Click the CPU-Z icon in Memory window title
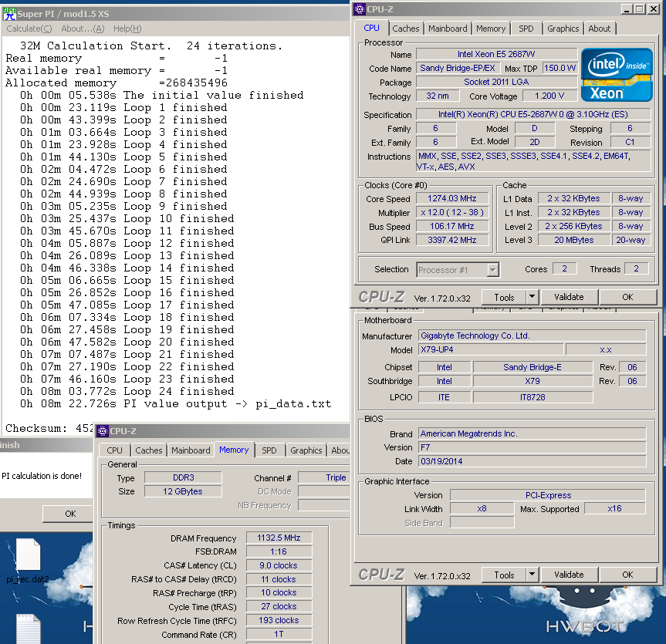666x644 pixels. point(103,431)
